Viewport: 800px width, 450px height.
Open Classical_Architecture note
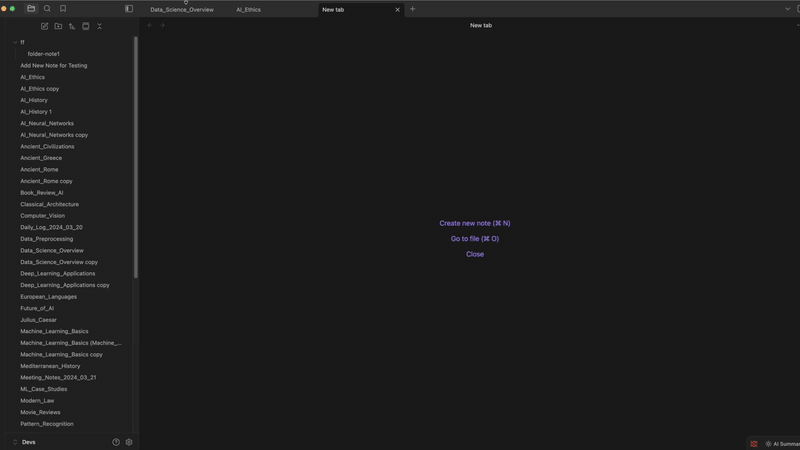[49, 204]
